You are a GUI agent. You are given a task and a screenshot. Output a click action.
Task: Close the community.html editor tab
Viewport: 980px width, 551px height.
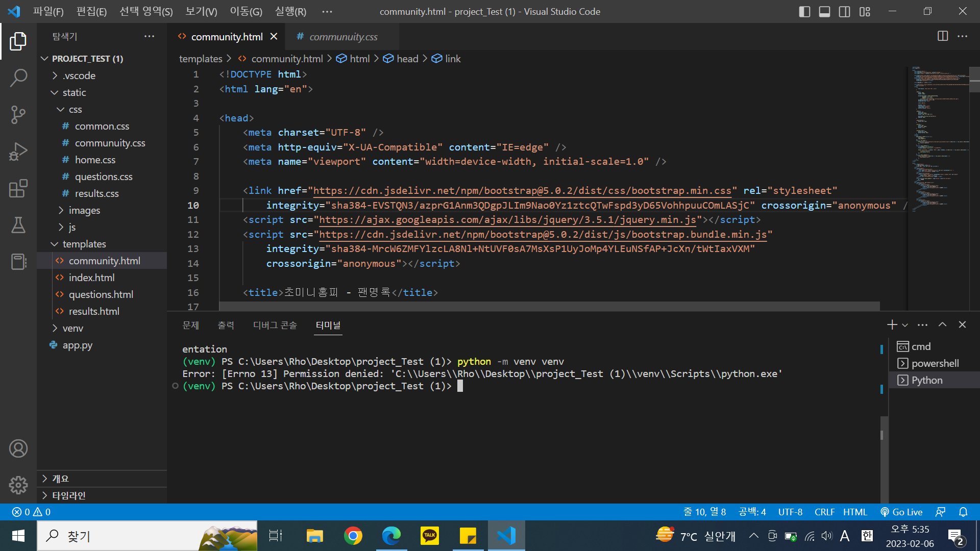pyautogui.click(x=274, y=36)
